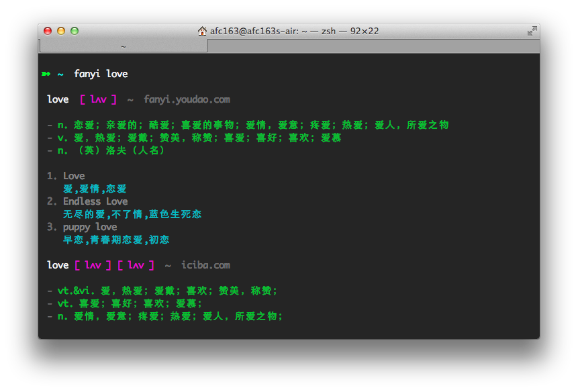Viewport: 578px width, 392px height.
Task: Click the window title "afc163@afc163s-air" text
Action: click(250, 31)
